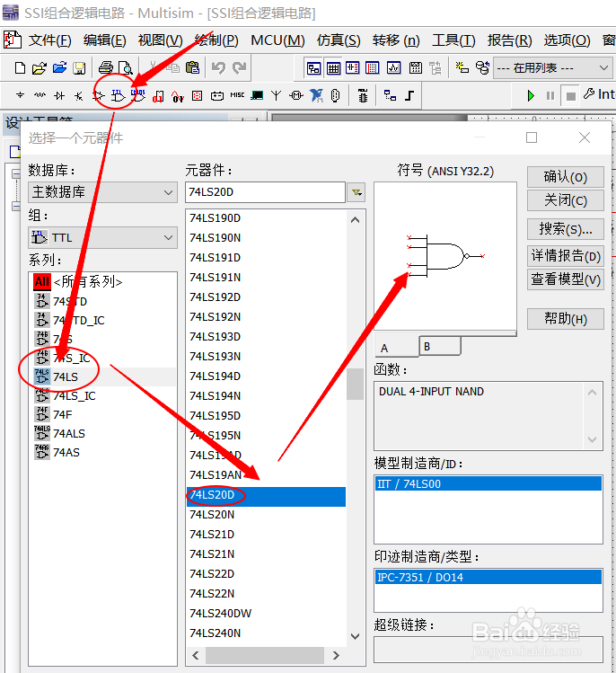Open the 文件(F) menu
Viewport: 616px width, 673px height.
point(49,40)
